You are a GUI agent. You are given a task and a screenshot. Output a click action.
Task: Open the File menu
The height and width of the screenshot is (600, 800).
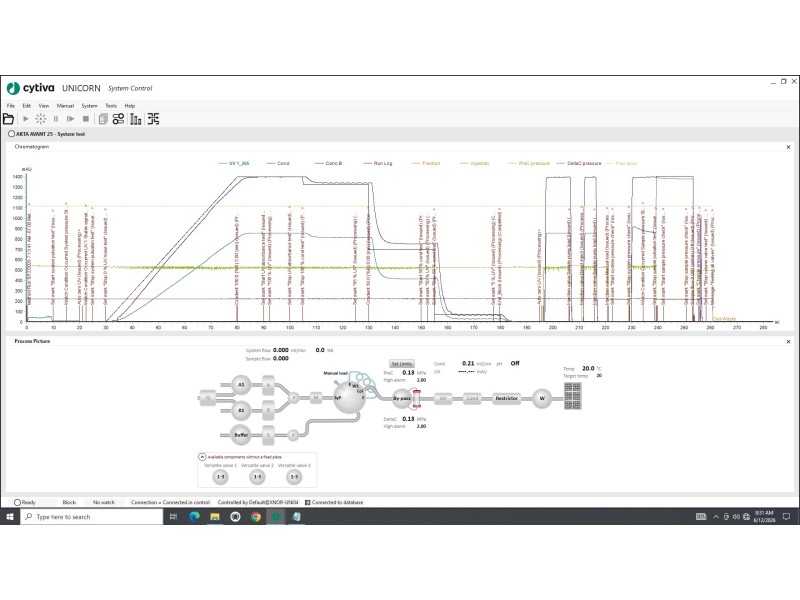click(11, 106)
